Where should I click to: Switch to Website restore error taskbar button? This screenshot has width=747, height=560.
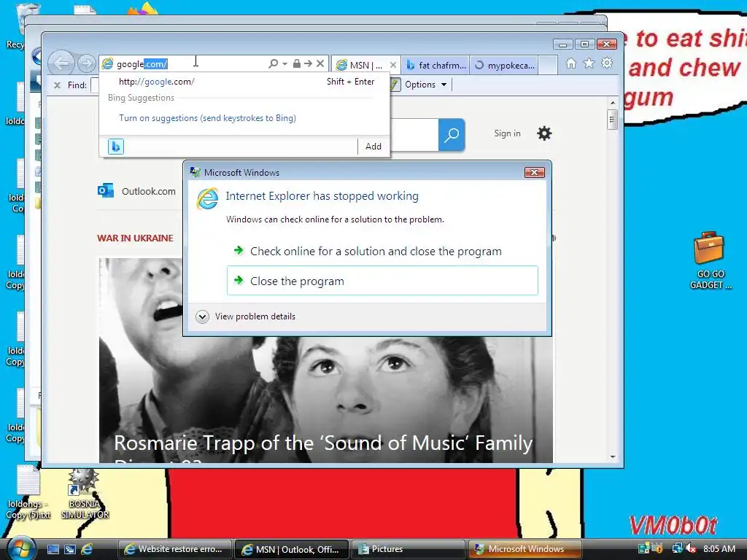click(x=174, y=549)
